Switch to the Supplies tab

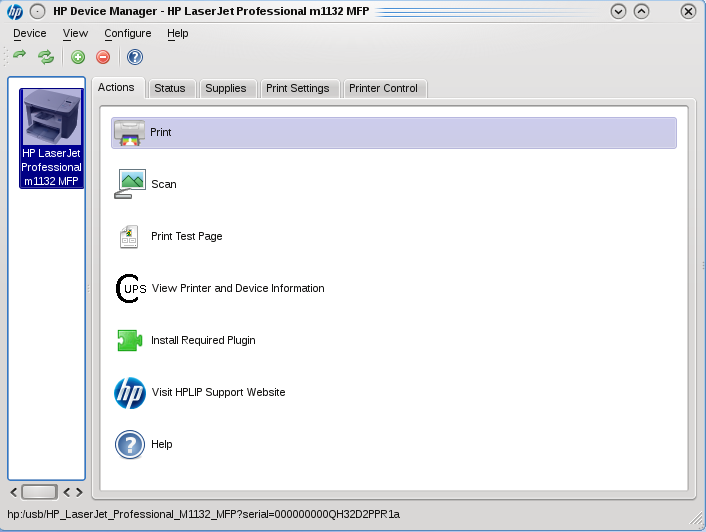coord(226,88)
